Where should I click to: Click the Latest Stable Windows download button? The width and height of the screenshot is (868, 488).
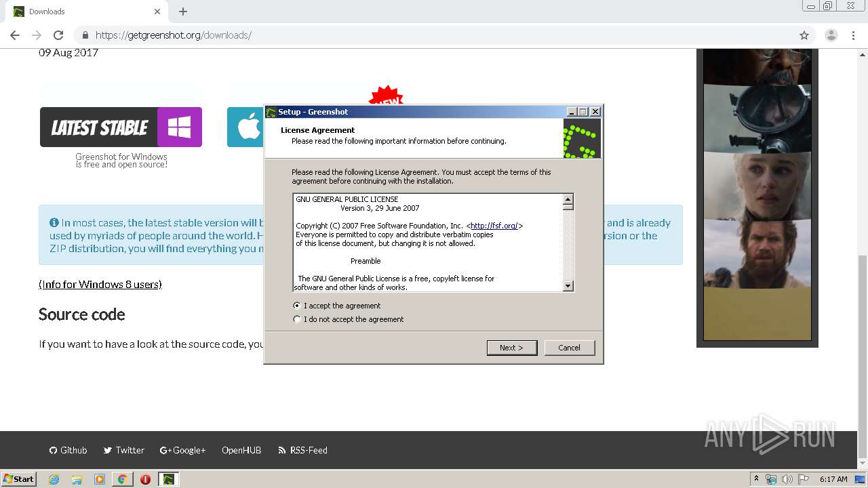121,127
